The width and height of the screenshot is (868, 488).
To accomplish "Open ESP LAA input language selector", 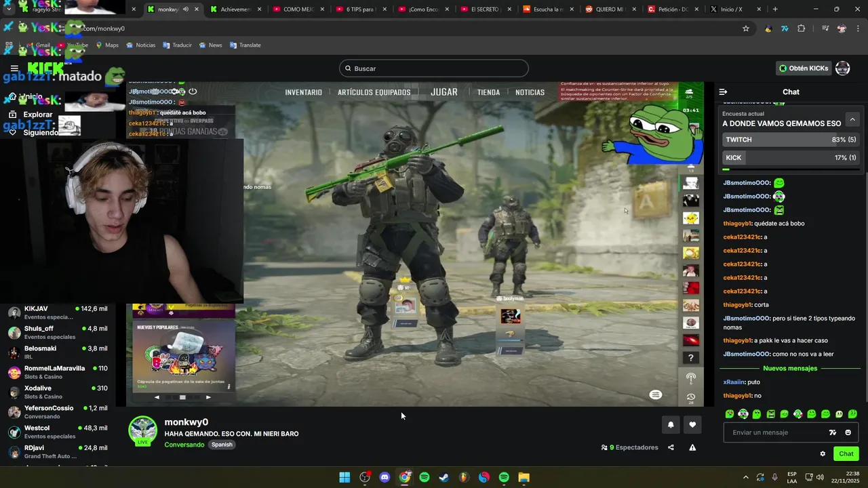I will click(x=792, y=477).
